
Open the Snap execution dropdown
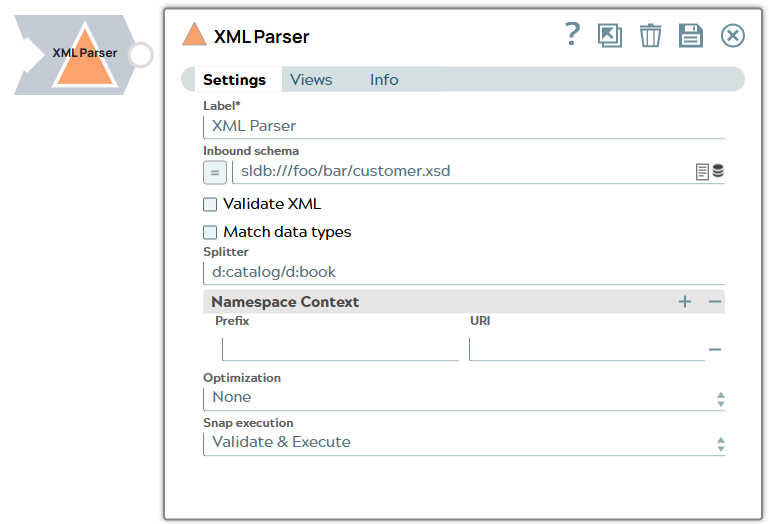(464, 443)
